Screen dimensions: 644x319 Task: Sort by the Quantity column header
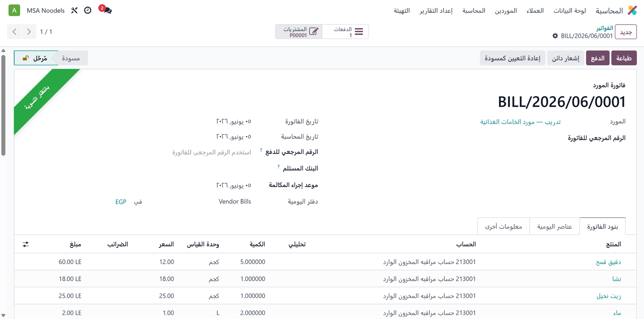pos(257,244)
